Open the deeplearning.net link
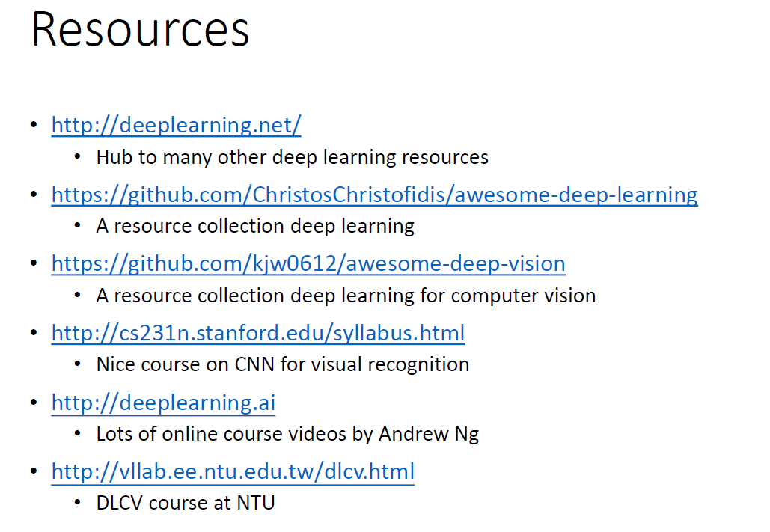 point(176,125)
